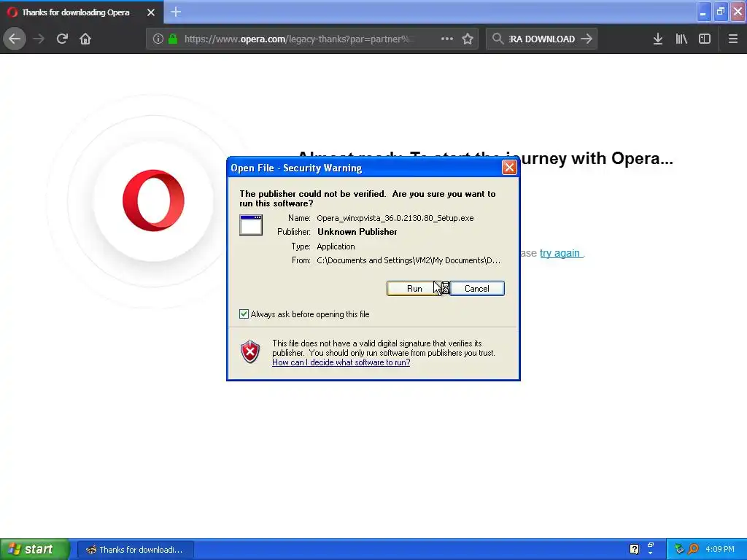Bookmark this page with the star icon

click(x=468, y=39)
